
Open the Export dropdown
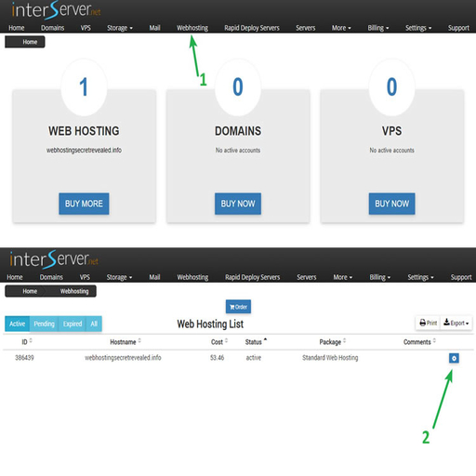(456, 323)
